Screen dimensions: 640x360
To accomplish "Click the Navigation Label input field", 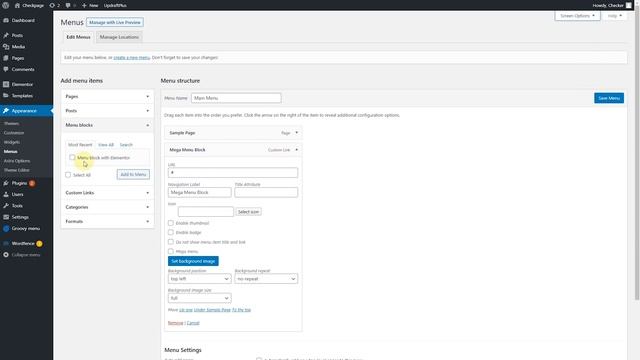I will [200, 192].
